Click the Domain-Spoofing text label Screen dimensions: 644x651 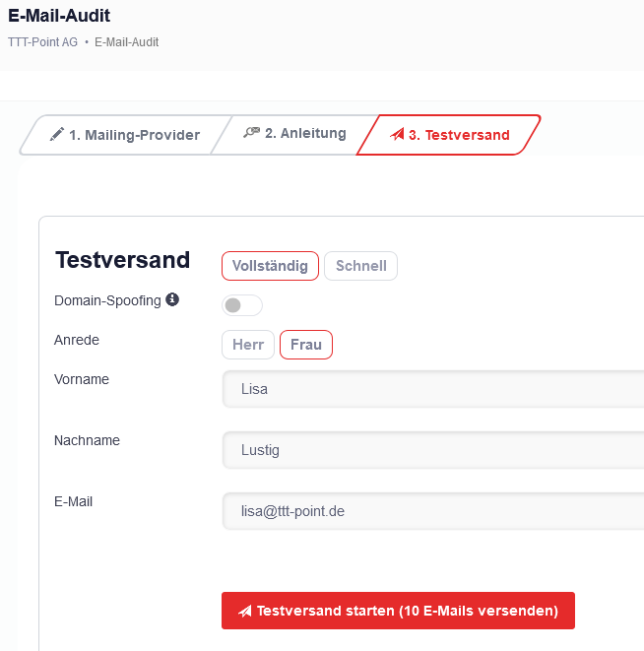pos(107,300)
